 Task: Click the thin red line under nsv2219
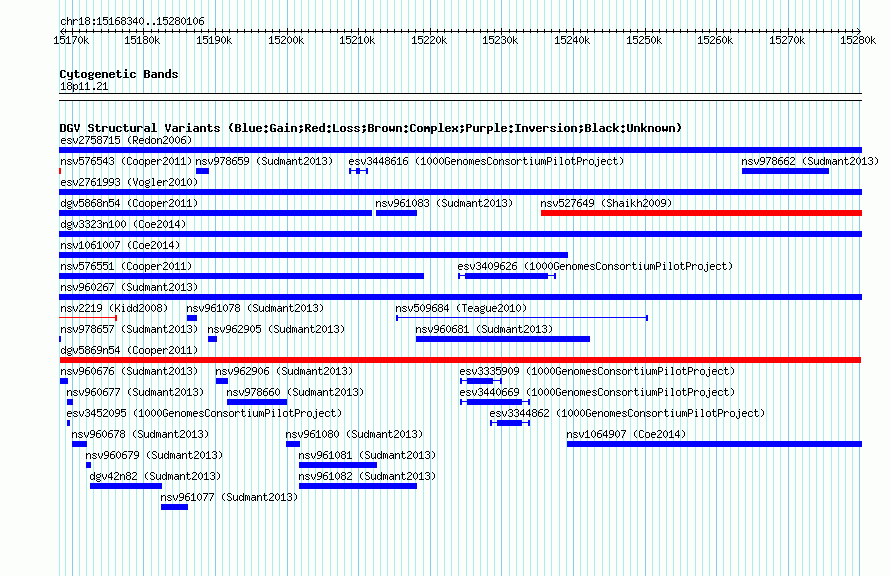tap(88, 318)
